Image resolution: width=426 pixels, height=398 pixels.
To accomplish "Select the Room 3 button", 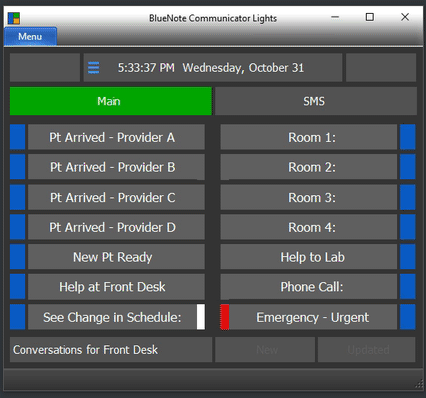I will tap(309, 197).
